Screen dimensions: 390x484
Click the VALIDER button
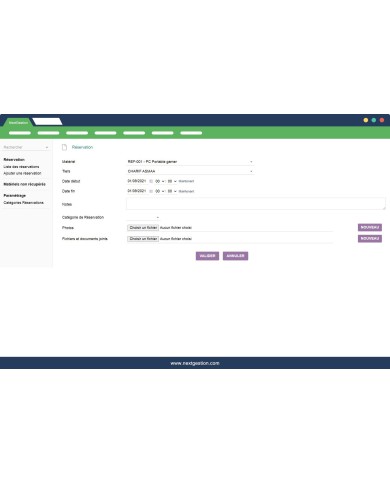click(x=207, y=256)
